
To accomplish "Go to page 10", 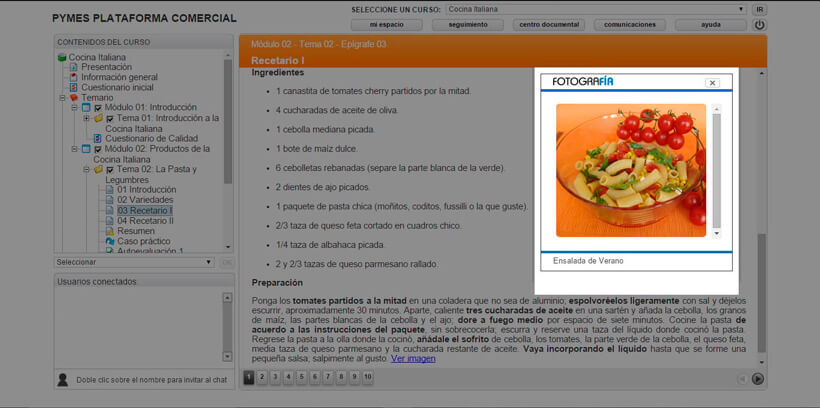I will pyautogui.click(x=368, y=377).
